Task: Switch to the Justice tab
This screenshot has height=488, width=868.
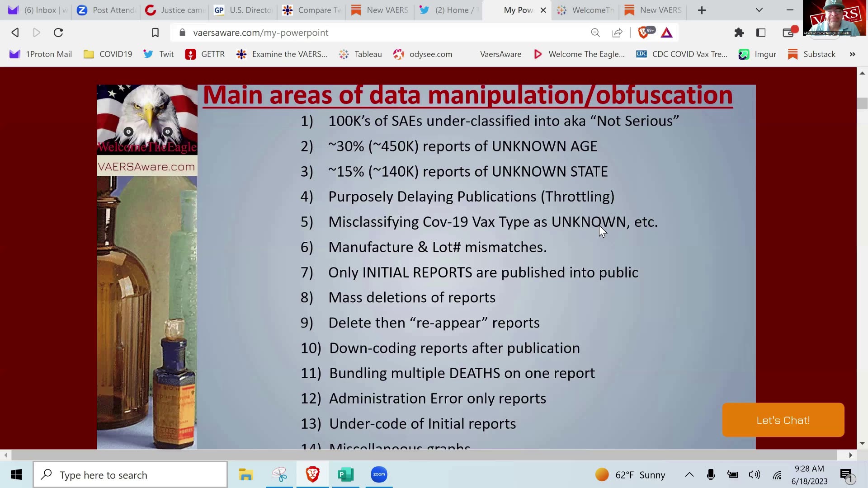Action: click(175, 10)
